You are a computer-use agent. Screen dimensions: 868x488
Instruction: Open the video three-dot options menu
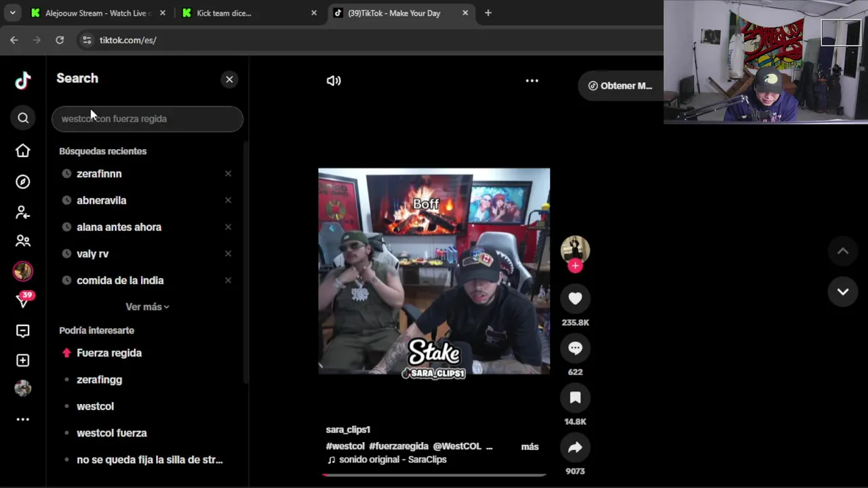coord(532,81)
